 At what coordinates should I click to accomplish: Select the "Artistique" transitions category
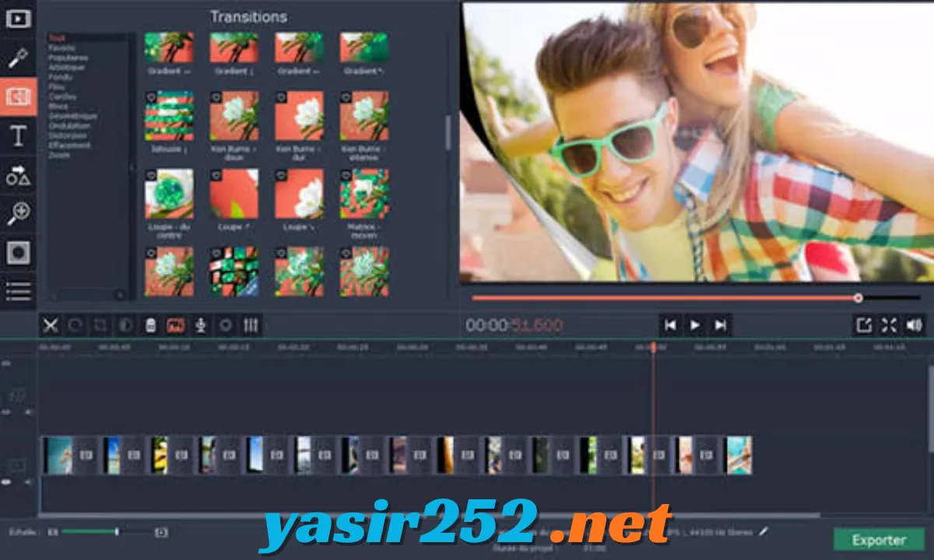pyautogui.click(x=67, y=67)
